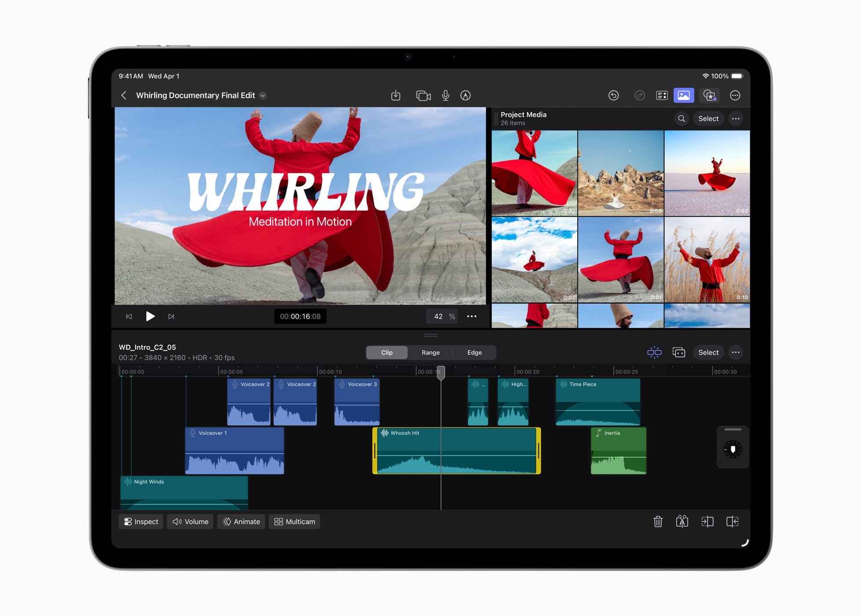Toggle the content effects browser panel
Image resolution: width=861 pixels, height=616 pixels.
point(710,95)
